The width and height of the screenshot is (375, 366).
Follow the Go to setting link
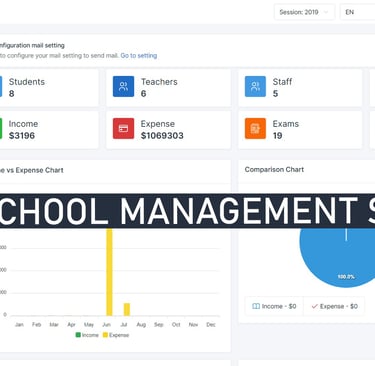click(139, 56)
